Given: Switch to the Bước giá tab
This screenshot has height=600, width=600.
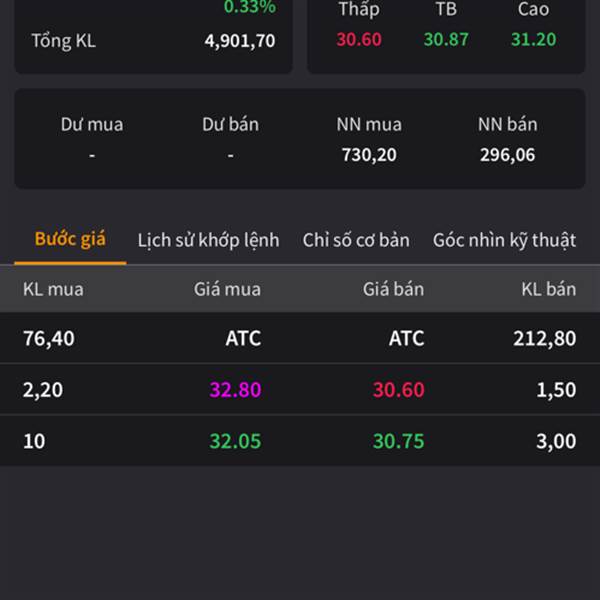Looking at the screenshot, I should pyautogui.click(x=70, y=239).
